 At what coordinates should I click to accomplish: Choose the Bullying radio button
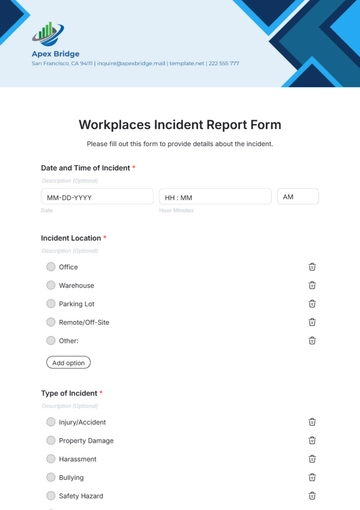coord(51,477)
